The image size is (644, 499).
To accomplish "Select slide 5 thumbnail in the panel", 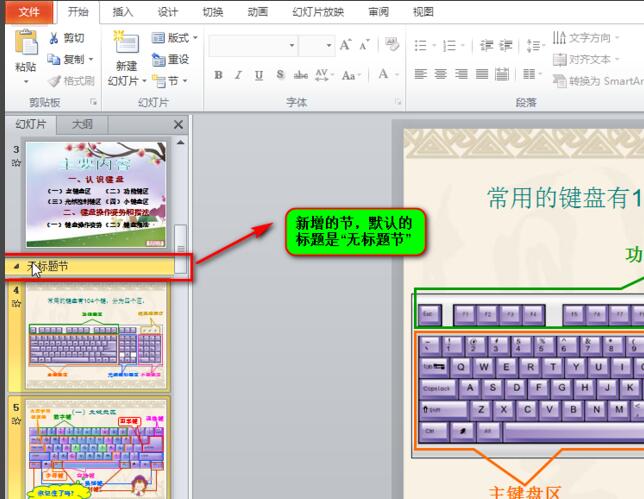I will pyautogui.click(x=96, y=447).
